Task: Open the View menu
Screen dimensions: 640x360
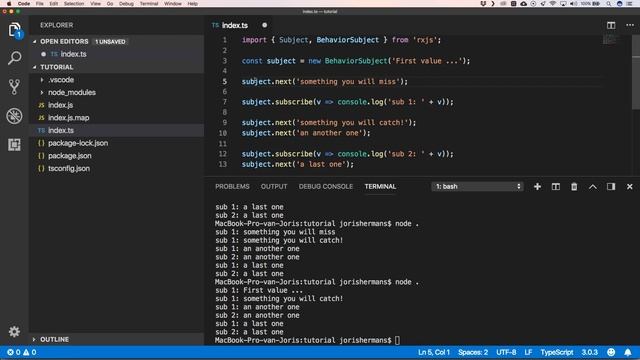Action: [96, 4]
